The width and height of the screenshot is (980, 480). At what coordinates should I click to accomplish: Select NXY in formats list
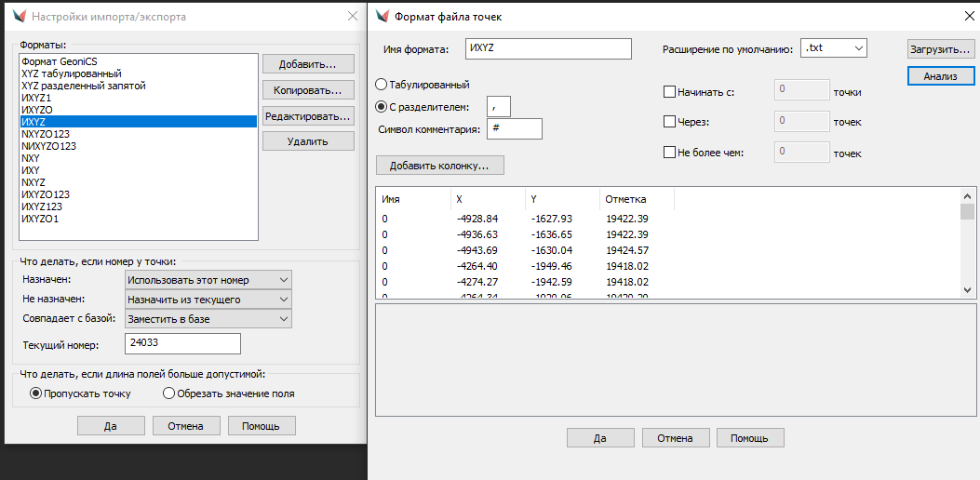click(x=138, y=158)
